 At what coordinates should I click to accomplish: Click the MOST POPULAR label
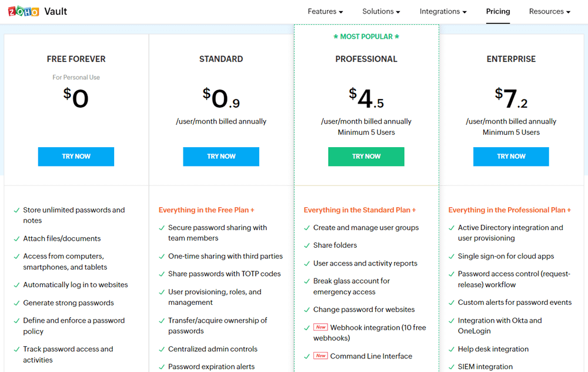coord(366,36)
